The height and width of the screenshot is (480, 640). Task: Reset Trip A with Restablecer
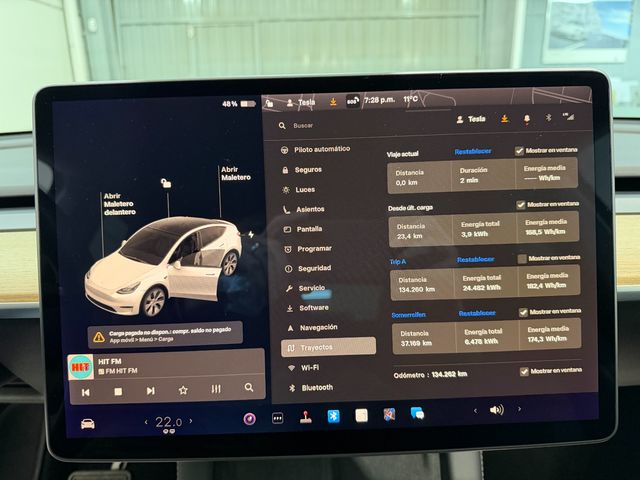point(475,260)
